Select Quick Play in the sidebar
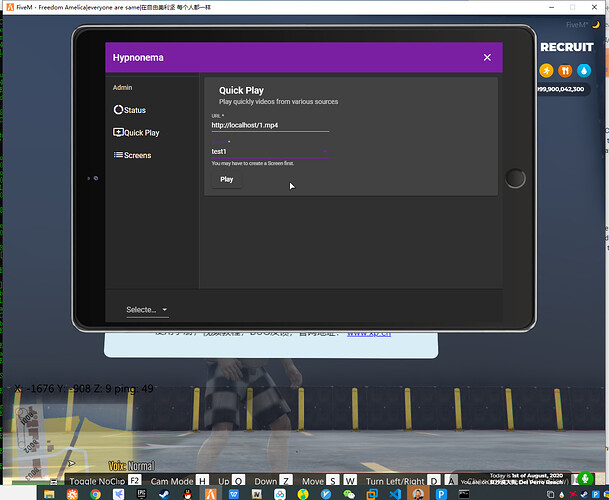 point(136,132)
